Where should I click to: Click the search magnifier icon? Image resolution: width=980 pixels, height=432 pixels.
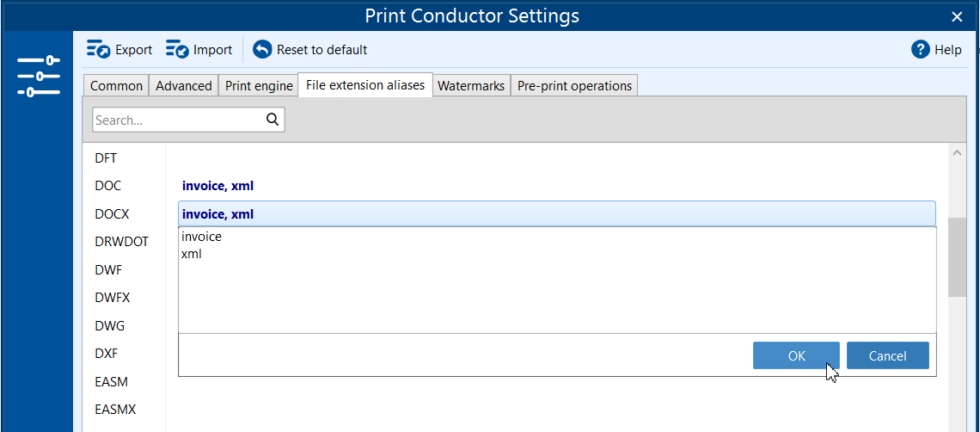tap(273, 120)
